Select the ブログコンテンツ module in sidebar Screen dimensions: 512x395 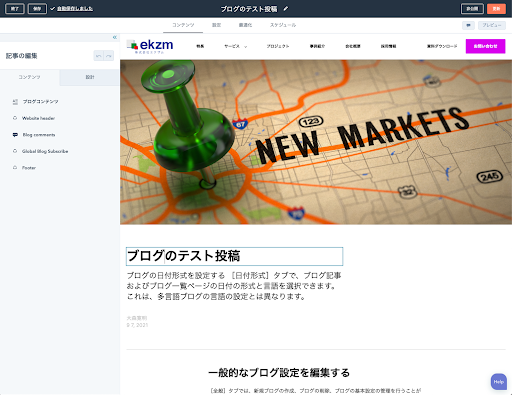[x=40, y=102]
